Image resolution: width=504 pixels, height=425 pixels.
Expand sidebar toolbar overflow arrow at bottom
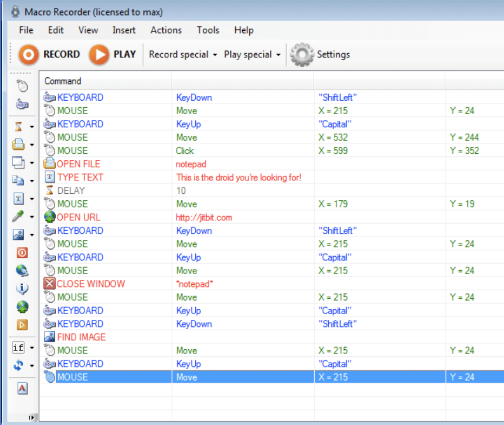click(31, 417)
